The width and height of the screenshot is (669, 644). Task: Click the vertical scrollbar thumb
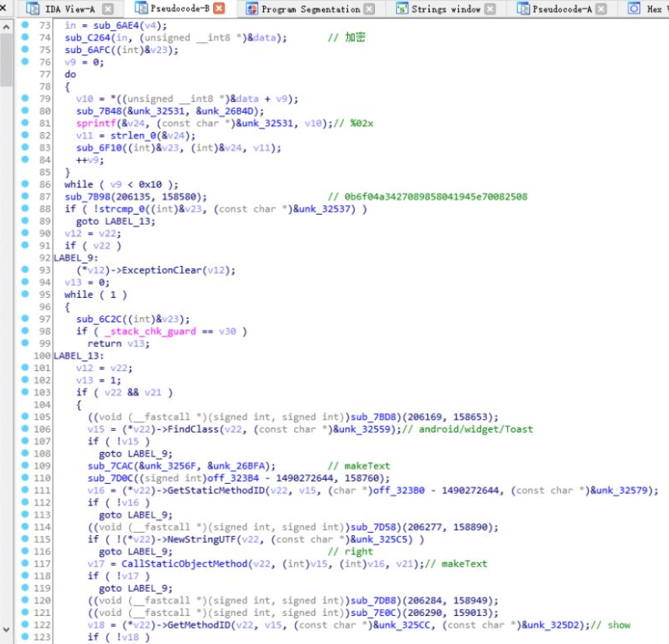[6, 60]
